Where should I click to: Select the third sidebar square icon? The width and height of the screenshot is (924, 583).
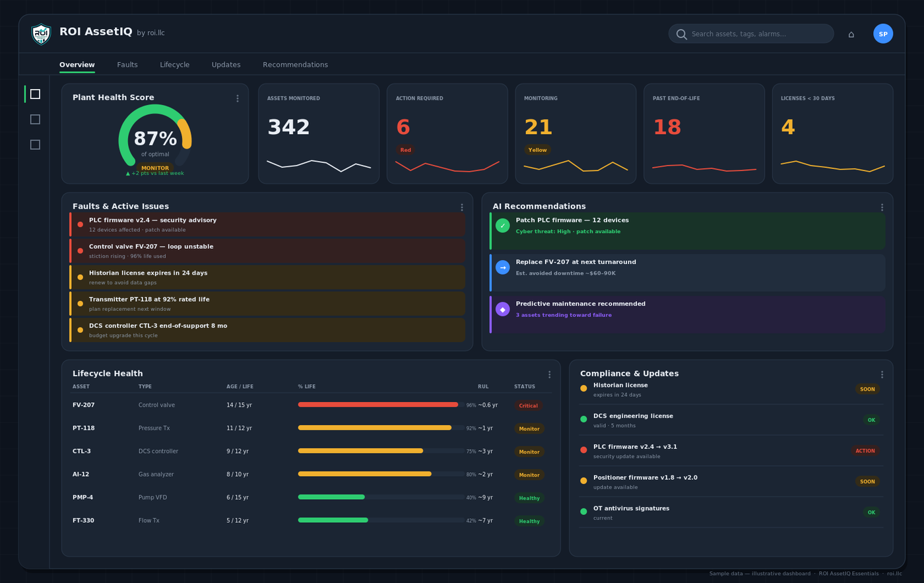tap(35, 145)
